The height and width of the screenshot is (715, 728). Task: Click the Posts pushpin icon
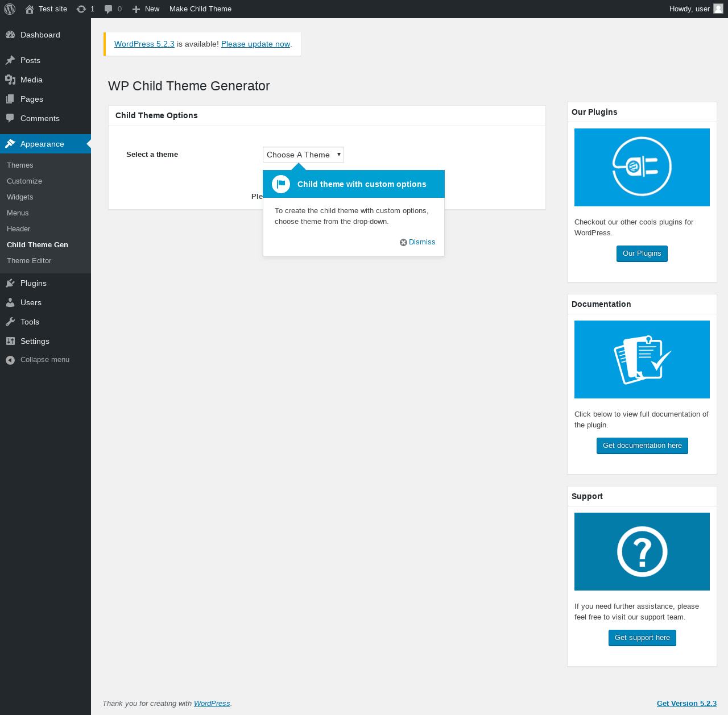pyautogui.click(x=10, y=60)
